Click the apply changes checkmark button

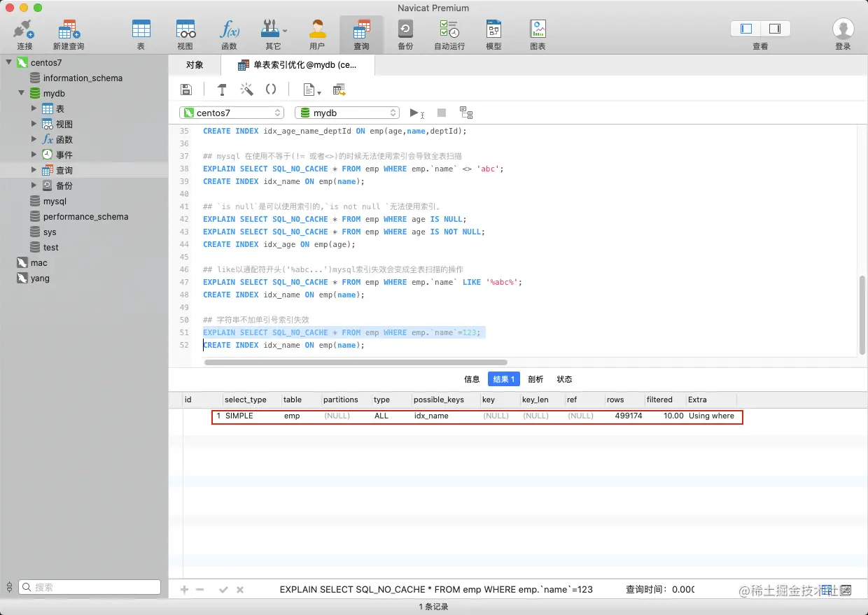[x=223, y=589]
